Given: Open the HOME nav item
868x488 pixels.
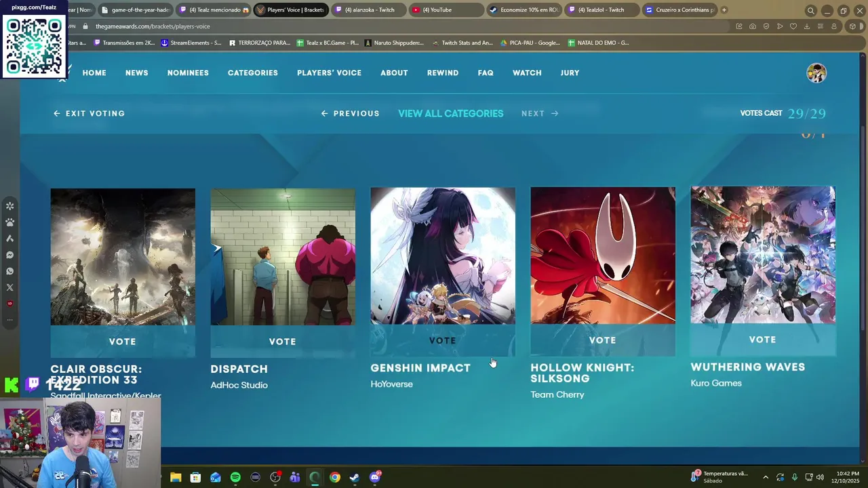Looking at the screenshot, I should [94, 73].
